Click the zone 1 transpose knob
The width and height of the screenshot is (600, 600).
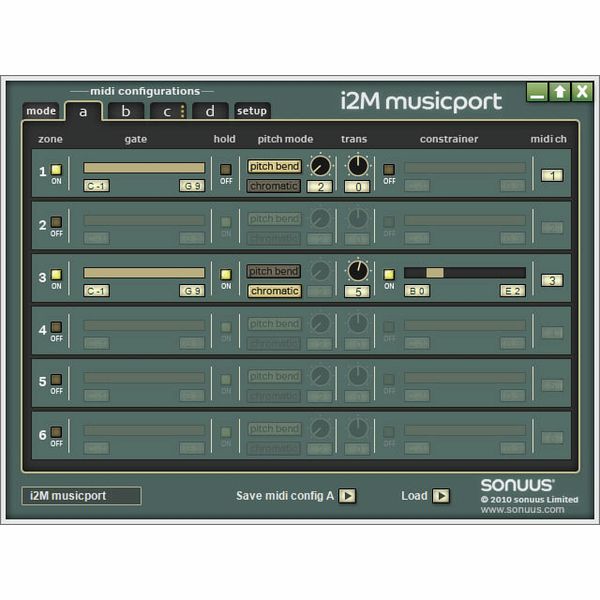(x=357, y=166)
